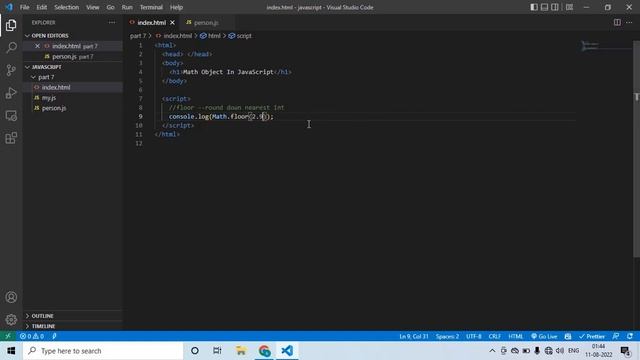The image size is (640, 360).
Task: Click part 7 breadcrumb segment
Action: 138,36
